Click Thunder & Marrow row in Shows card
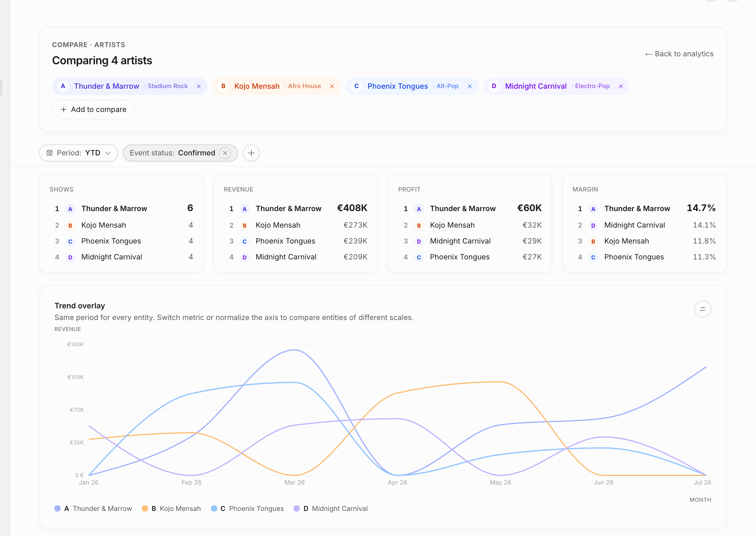The width and height of the screenshot is (756, 536). click(x=121, y=209)
